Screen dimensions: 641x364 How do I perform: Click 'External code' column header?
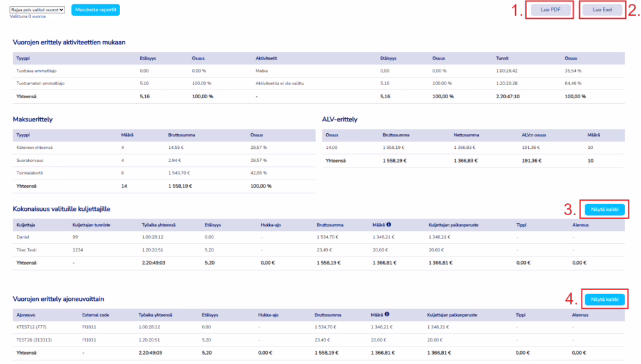click(x=96, y=315)
